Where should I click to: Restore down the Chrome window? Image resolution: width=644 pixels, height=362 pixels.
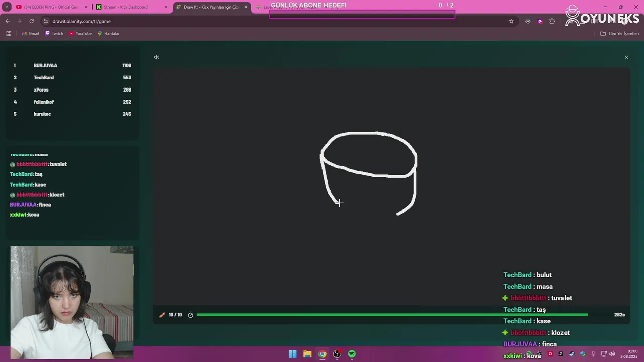pyautogui.click(x=620, y=7)
